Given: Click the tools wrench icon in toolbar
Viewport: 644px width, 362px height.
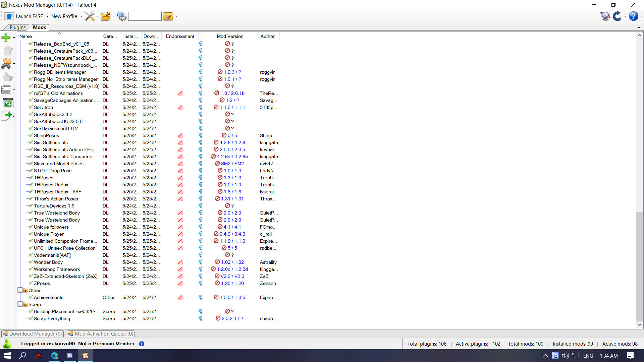Looking at the screenshot, I should point(90,16).
